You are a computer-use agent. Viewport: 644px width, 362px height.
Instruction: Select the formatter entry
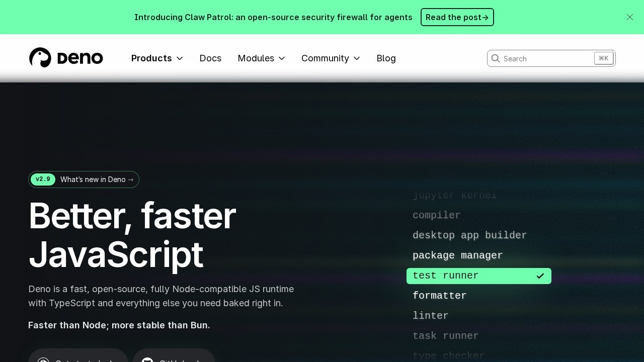pos(440,296)
